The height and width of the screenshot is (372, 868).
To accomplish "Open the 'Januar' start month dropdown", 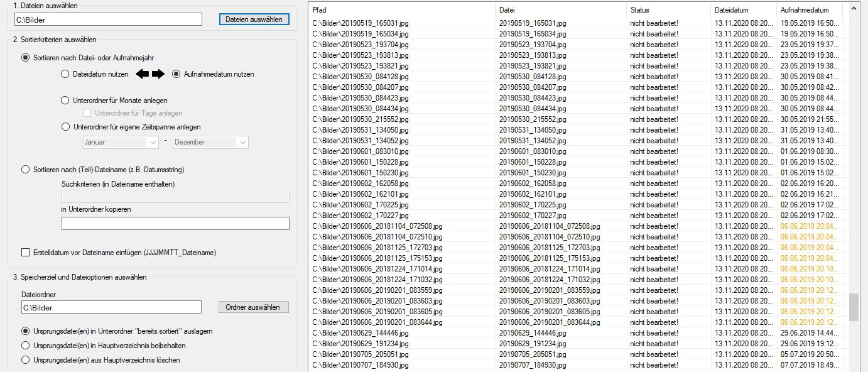I will [121, 143].
